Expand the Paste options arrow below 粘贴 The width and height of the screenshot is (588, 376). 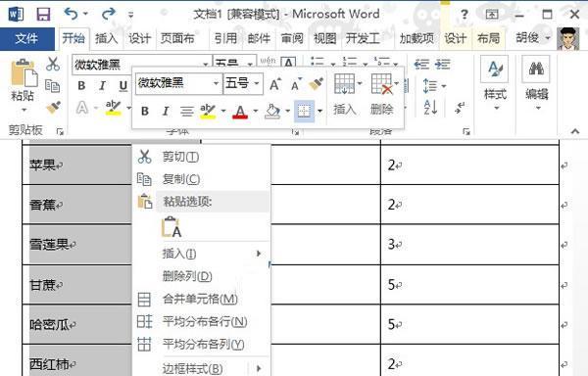[24, 110]
